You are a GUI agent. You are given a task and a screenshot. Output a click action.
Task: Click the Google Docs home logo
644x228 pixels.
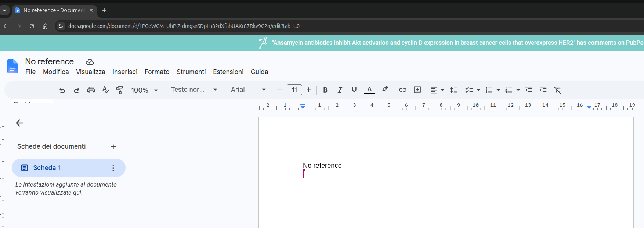click(13, 66)
